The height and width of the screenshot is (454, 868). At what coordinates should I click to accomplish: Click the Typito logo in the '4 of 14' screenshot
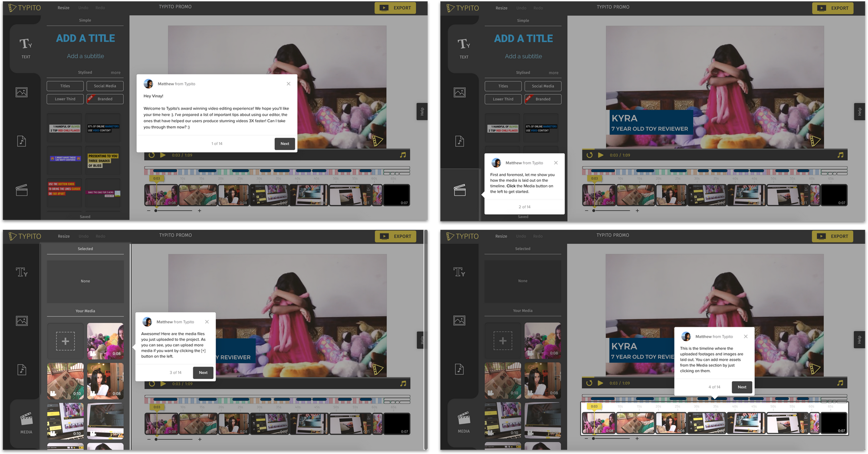pyautogui.click(x=462, y=236)
